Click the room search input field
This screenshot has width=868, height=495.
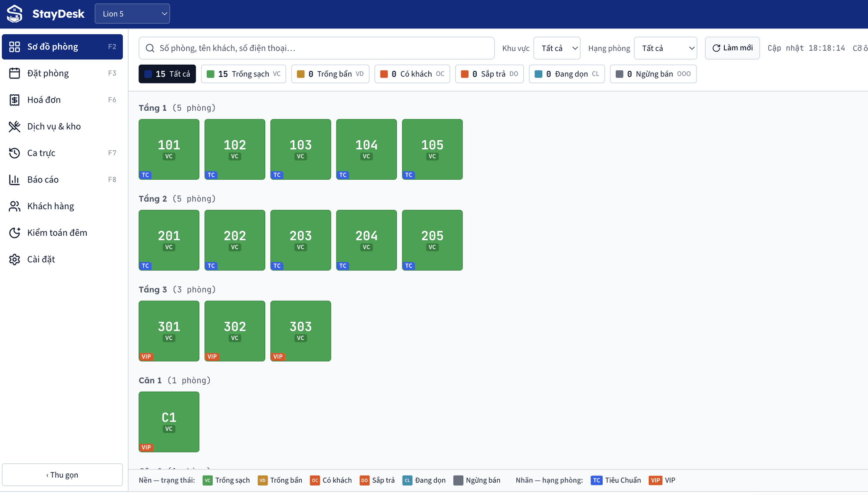point(316,48)
